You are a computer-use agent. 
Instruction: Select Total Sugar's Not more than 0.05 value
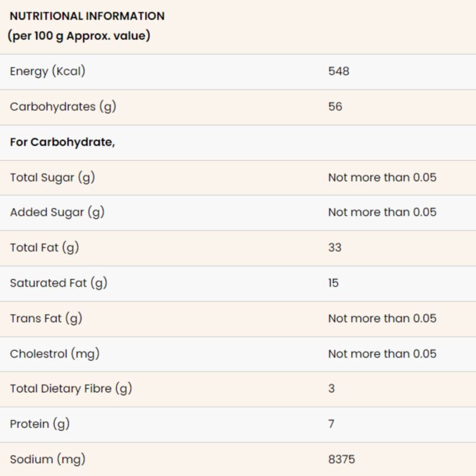click(382, 177)
